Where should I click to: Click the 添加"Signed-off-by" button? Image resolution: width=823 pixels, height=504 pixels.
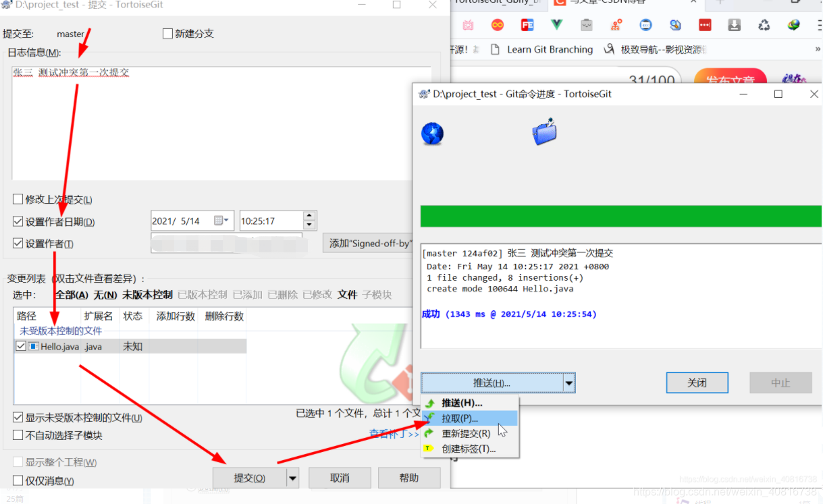(x=370, y=243)
